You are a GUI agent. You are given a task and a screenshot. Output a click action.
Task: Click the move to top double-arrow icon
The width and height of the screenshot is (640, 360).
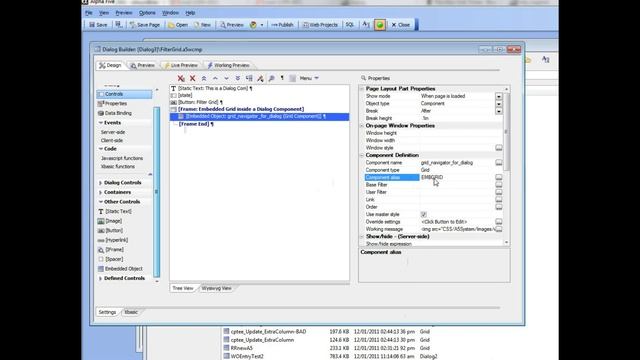pyautogui.click(x=204, y=78)
